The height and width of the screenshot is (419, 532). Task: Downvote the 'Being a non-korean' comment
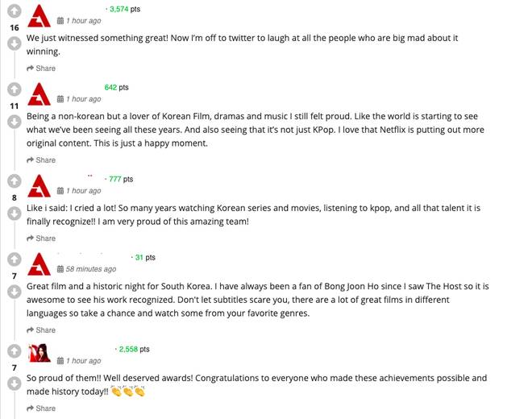[x=14, y=122]
